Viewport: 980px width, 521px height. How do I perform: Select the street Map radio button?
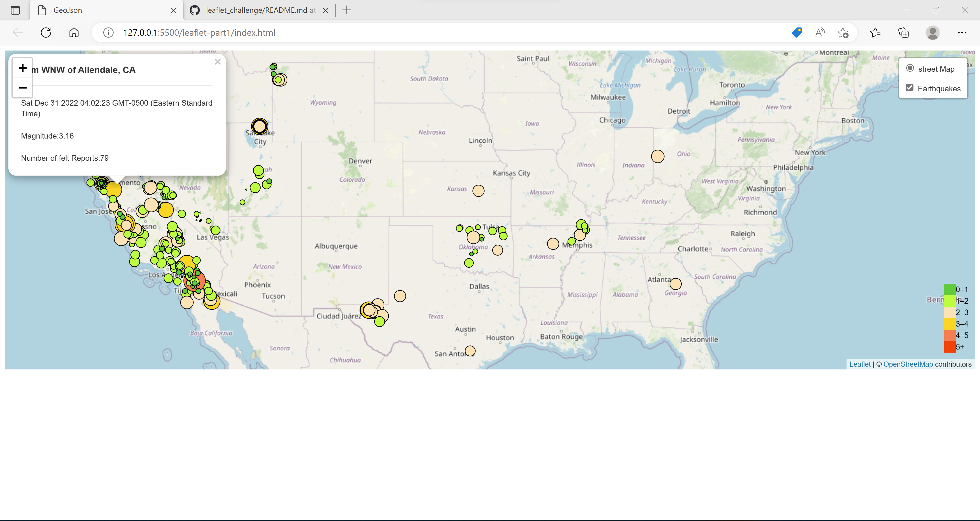pyautogui.click(x=910, y=68)
